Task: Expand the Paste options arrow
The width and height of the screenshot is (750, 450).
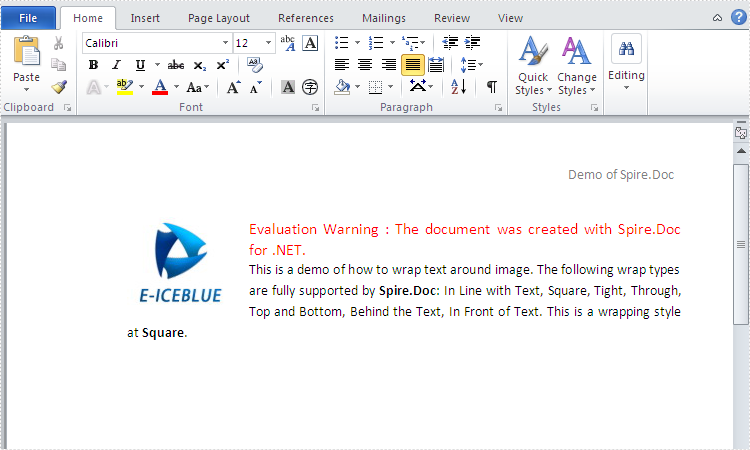Action: pyautogui.click(x=26, y=89)
